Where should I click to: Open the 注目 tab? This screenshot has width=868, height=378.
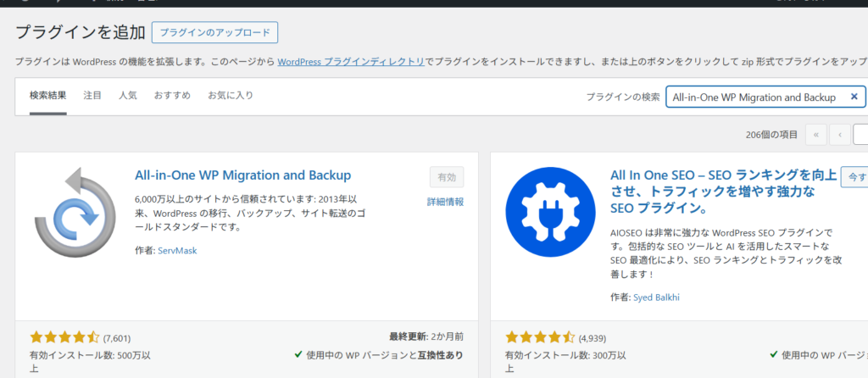tap(92, 96)
